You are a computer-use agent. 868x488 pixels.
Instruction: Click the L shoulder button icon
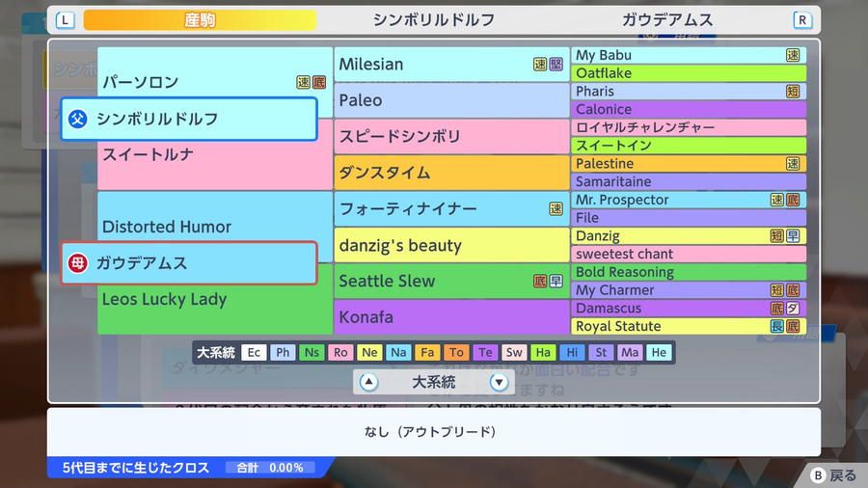pos(65,20)
